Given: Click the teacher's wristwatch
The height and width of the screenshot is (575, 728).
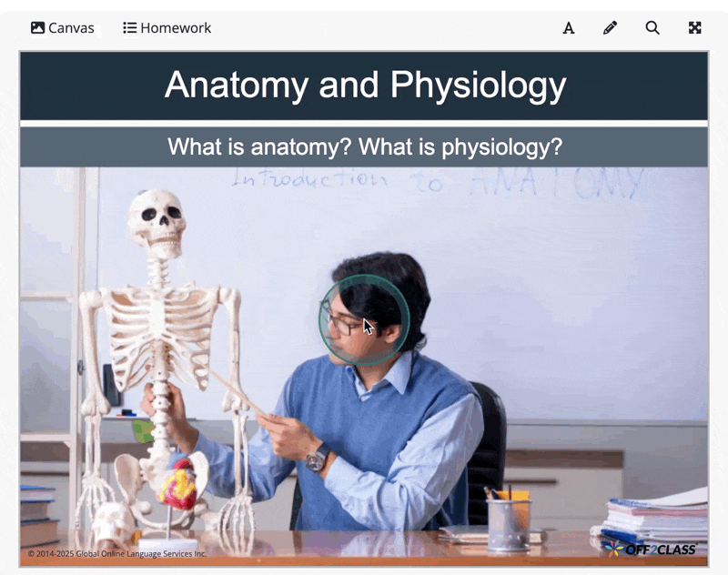Looking at the screenshot, I should 318,458.
